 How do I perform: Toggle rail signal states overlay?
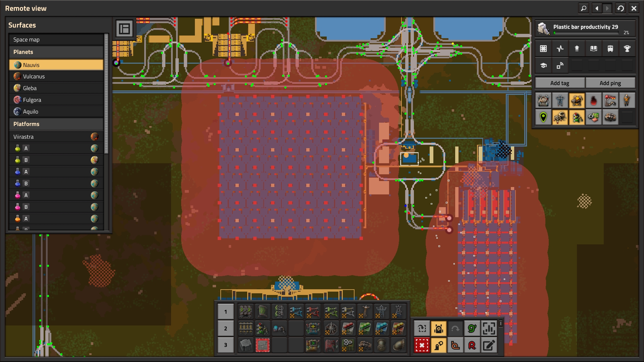(x=577, y=117)
